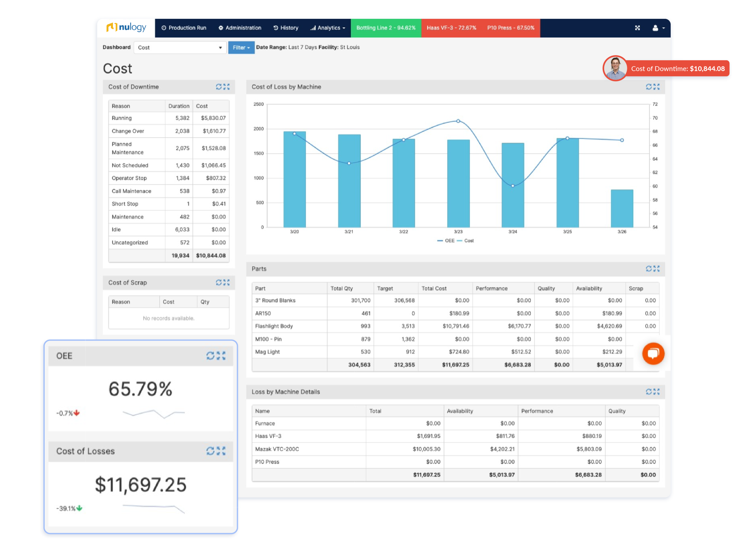Open the user account menu
Image resolution: width=753 pixels, height=560 pixels.
click(x=658, y=28)
